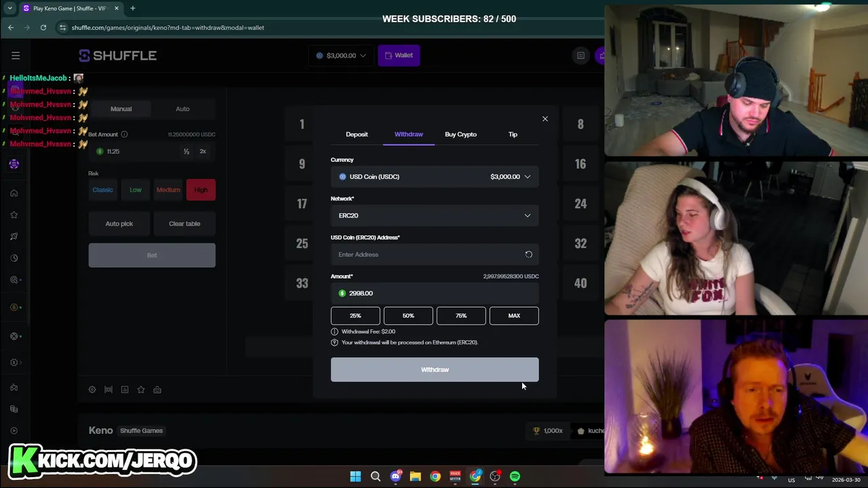
Task: Click the game statistics chart icon
Action: click(125, 390)
